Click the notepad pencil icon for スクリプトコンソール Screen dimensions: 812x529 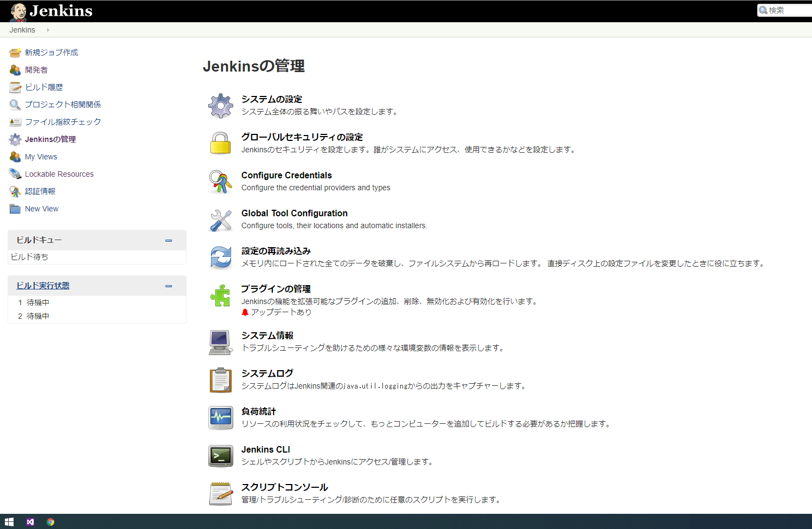(x=221, y=494)
